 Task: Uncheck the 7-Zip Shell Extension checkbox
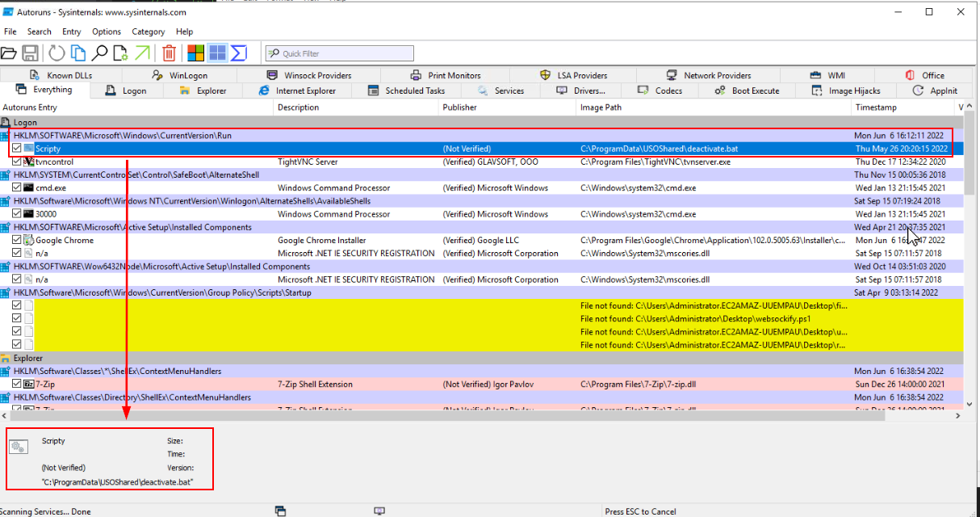pos(17,384)
